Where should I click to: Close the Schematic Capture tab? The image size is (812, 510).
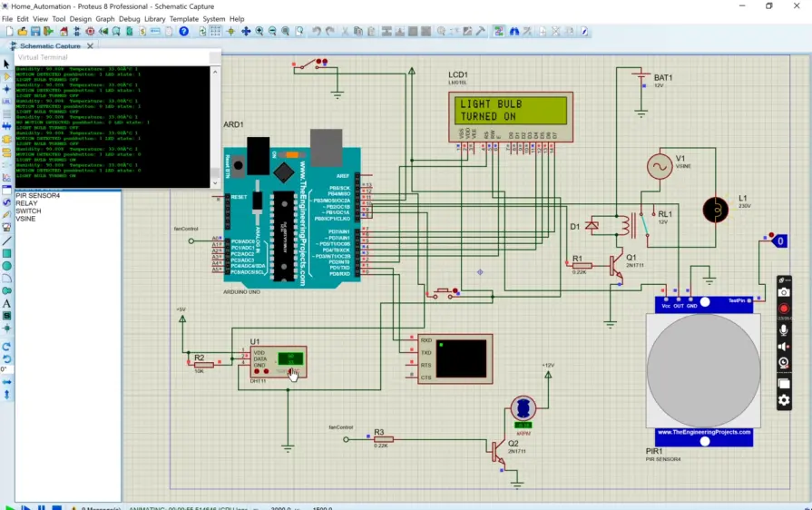point(90,46)
